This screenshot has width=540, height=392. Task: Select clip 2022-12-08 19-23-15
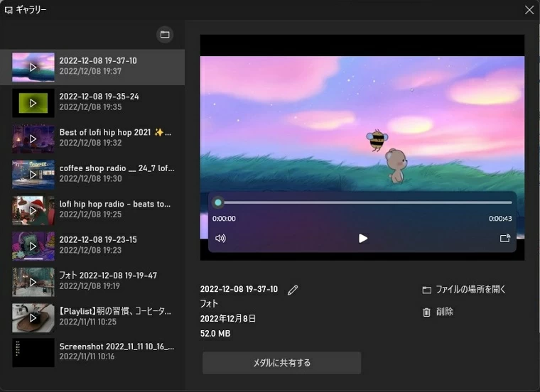(92, 246)
